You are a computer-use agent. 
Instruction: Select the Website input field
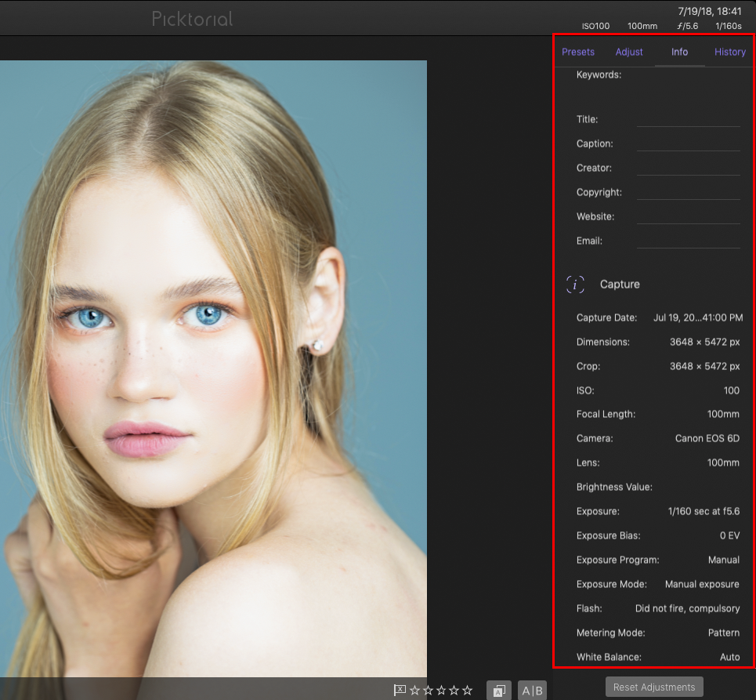pyautogui.click(x=688, y=216)
